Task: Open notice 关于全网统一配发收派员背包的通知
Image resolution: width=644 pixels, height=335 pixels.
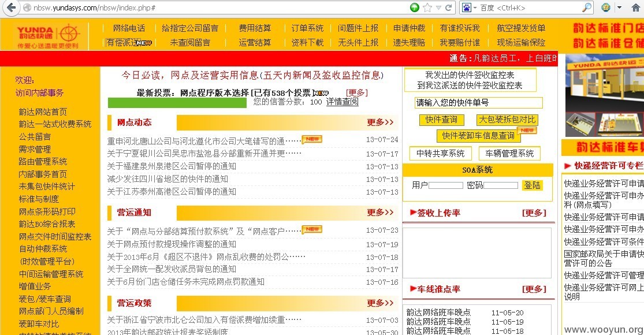Action: (x=172, y=269)
